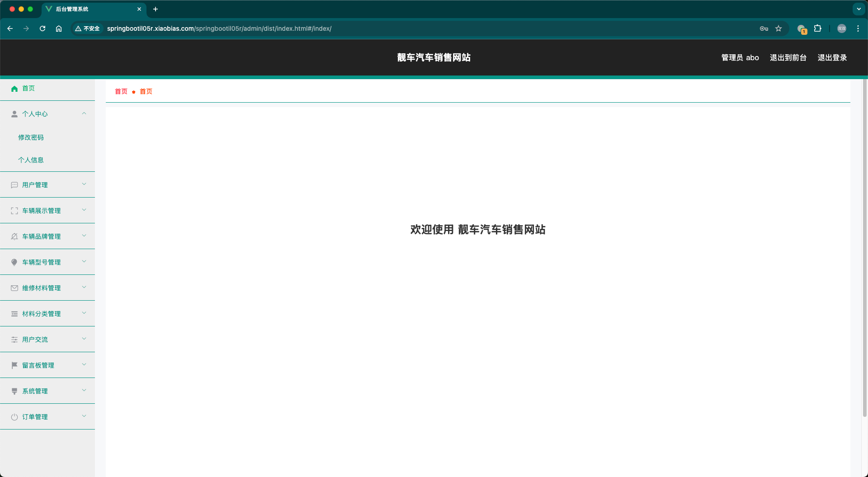Click the bell icon beside 车辆品牌管理

coord(14,236)
